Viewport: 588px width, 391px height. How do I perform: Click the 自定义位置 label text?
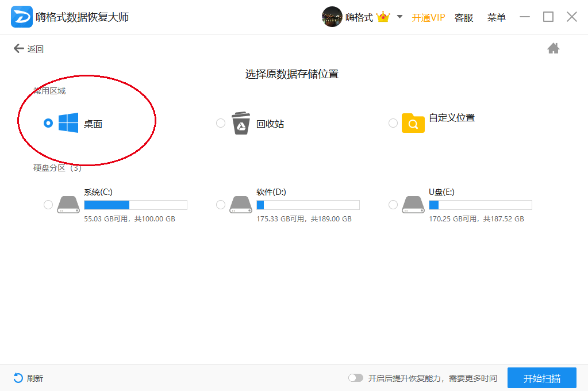point(452,118)
